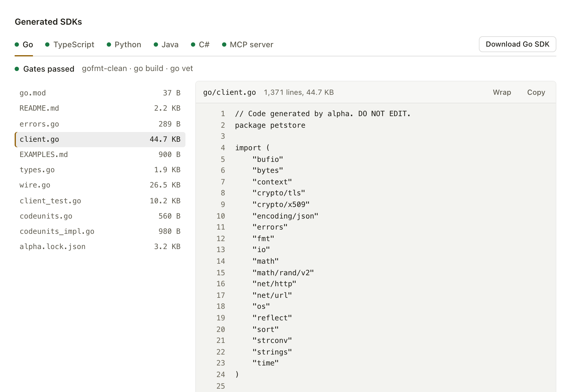Click the package petstore line

click(x=270, y=125)
